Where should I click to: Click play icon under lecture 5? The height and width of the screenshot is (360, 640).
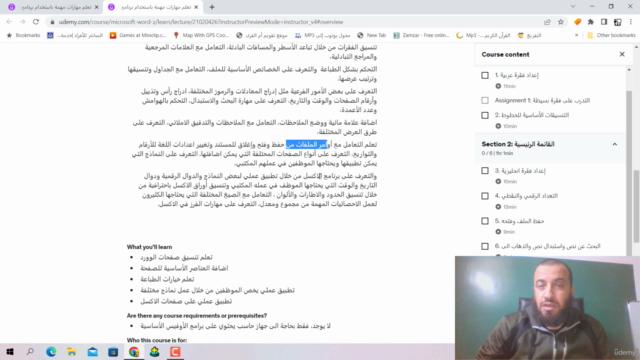point(498,232)
